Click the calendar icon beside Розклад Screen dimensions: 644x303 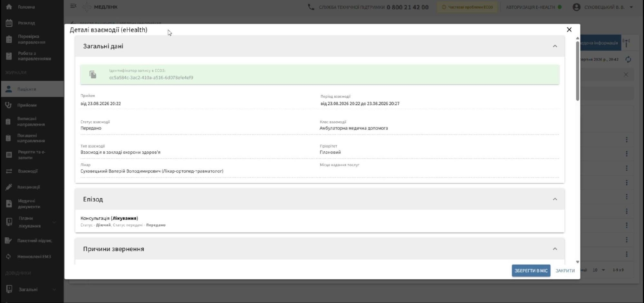[9, 23]
